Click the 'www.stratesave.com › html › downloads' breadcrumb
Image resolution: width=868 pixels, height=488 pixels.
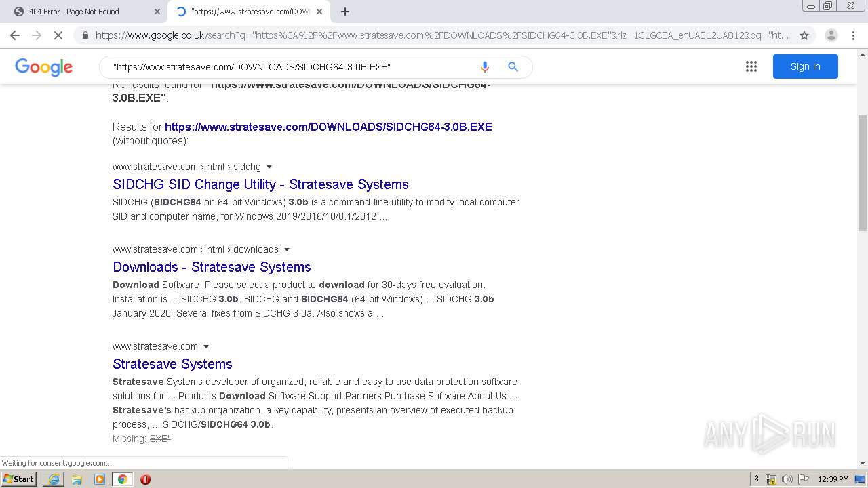195,249
